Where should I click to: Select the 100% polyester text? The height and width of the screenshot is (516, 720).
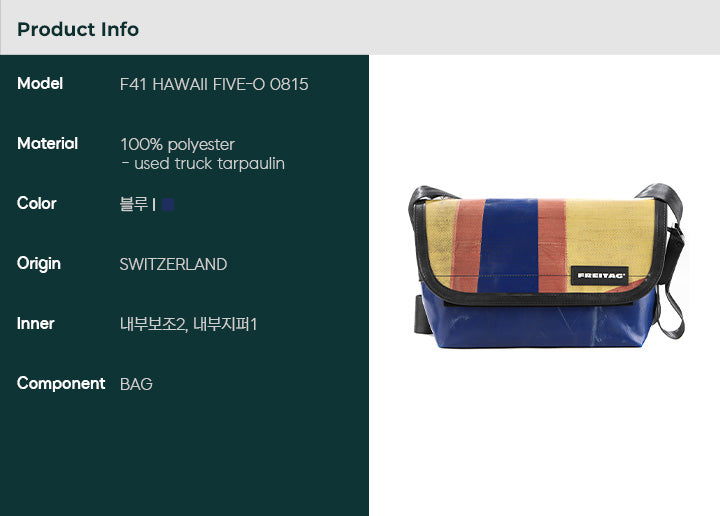click(x=177, y=145)
